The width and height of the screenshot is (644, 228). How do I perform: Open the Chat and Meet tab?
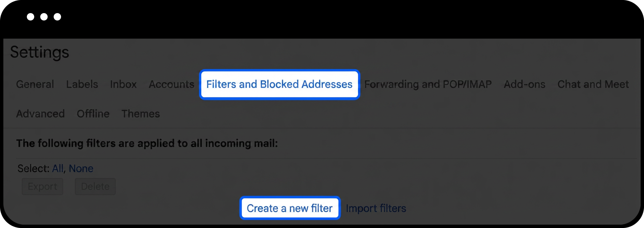(593, 84)
